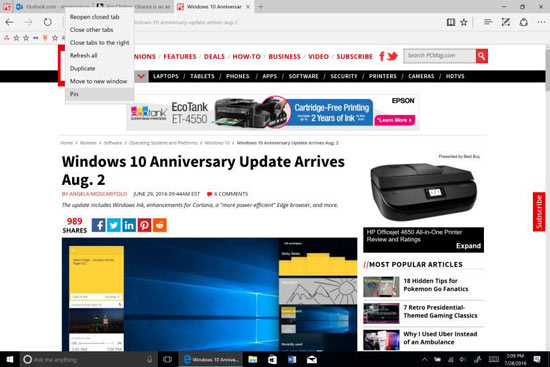Open 7 Retro Presidential-Themed Gaming Classics thumbnail

point(381,313)
